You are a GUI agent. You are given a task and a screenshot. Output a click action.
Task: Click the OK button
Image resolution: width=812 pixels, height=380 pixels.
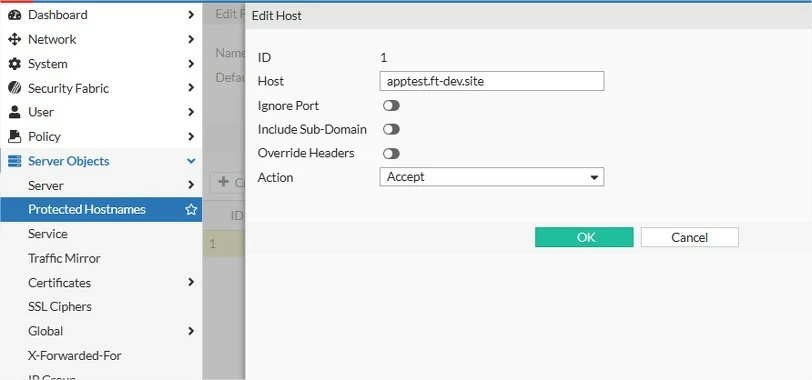(584, 237)
